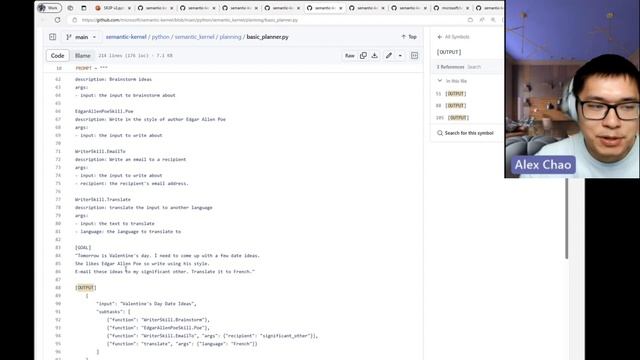The width and height of the screenshot is (640, 360).
Task: Open the Work browser profile button
Action: coord(49,8)
